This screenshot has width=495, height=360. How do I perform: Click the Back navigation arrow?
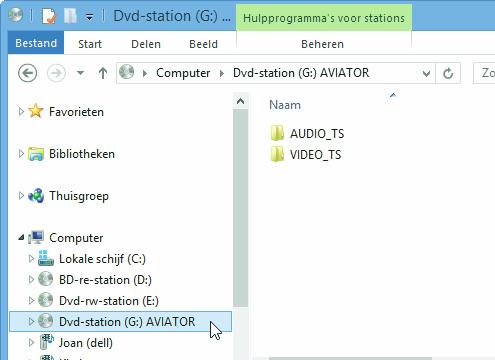[x=27, y=73]
